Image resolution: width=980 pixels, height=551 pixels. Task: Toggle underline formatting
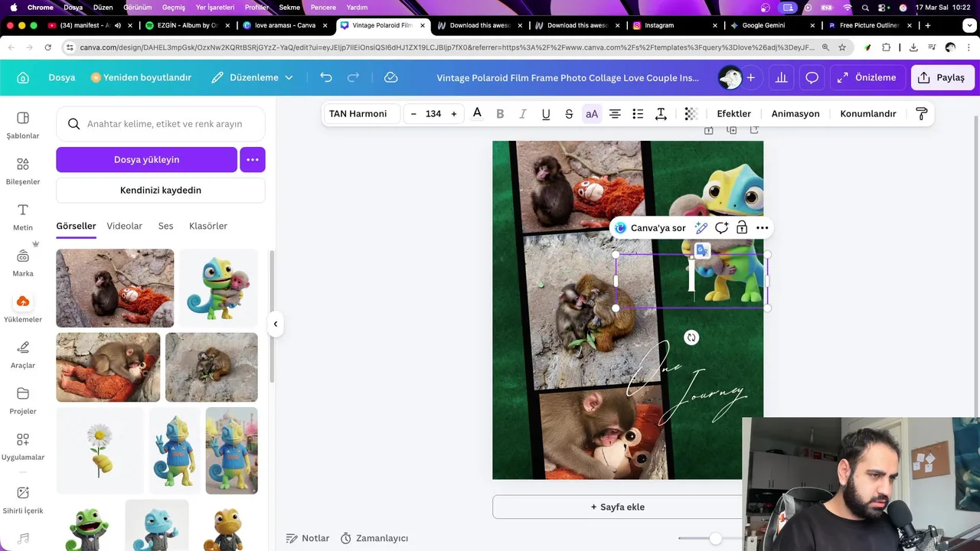click(546, 113)
